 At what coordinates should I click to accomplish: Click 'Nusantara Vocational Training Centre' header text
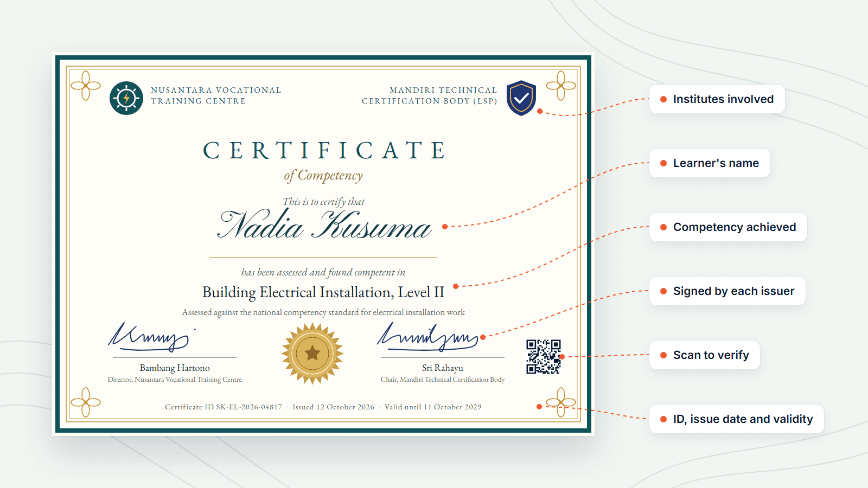[x=216, y=95]
